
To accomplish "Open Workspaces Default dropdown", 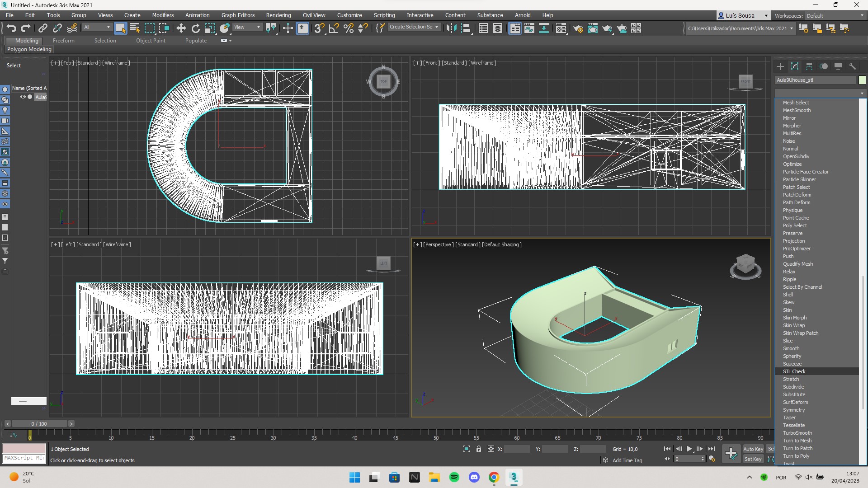I will 835,16.
